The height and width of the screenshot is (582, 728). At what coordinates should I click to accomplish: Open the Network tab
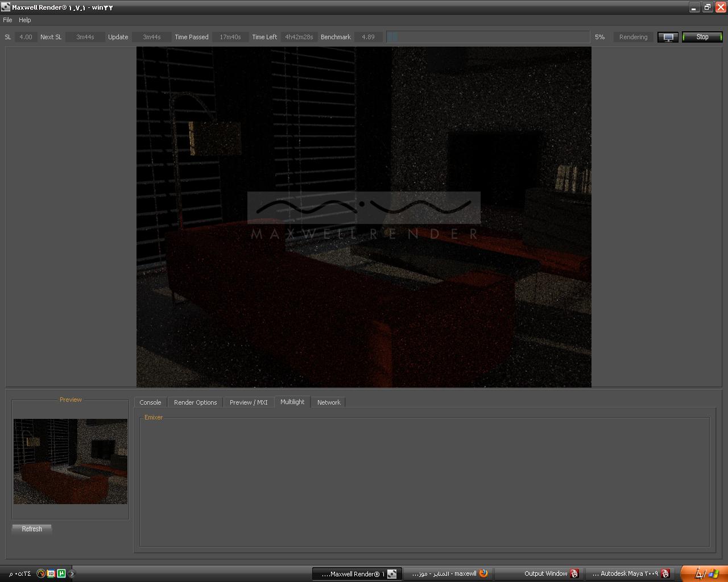[x=329, y=402]
